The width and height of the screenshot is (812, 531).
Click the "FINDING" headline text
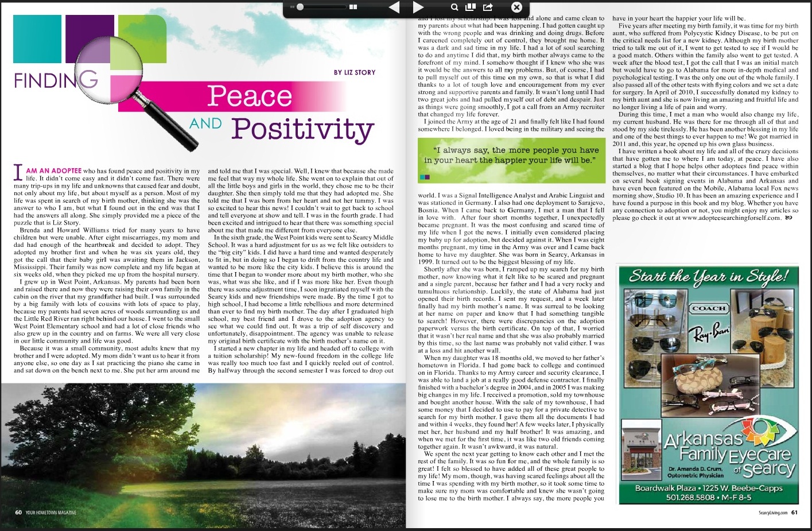point(56,80)
